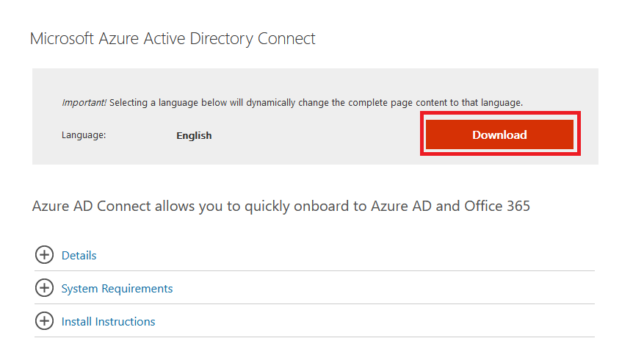This screenshot has width=644, height=352.
Task: Click the 'Azure AD Connect allows you' heading
Action: (x=281, y=206)
